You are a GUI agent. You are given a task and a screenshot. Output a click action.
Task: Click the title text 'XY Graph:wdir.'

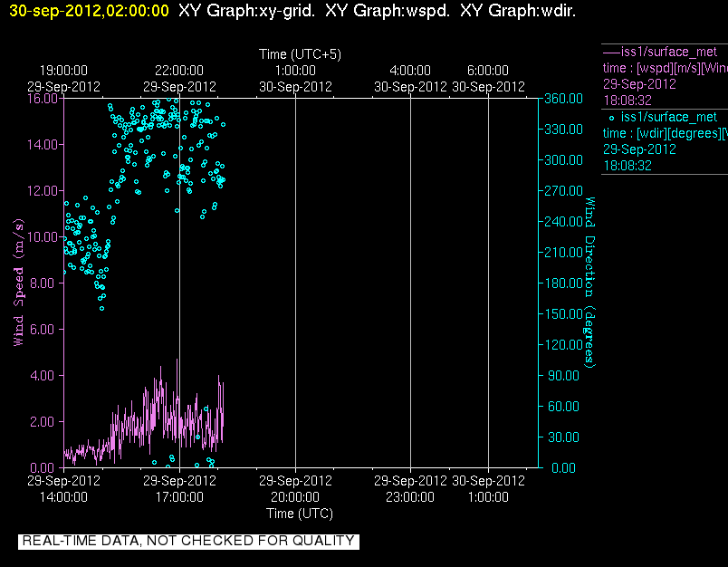tap(518, 11)
